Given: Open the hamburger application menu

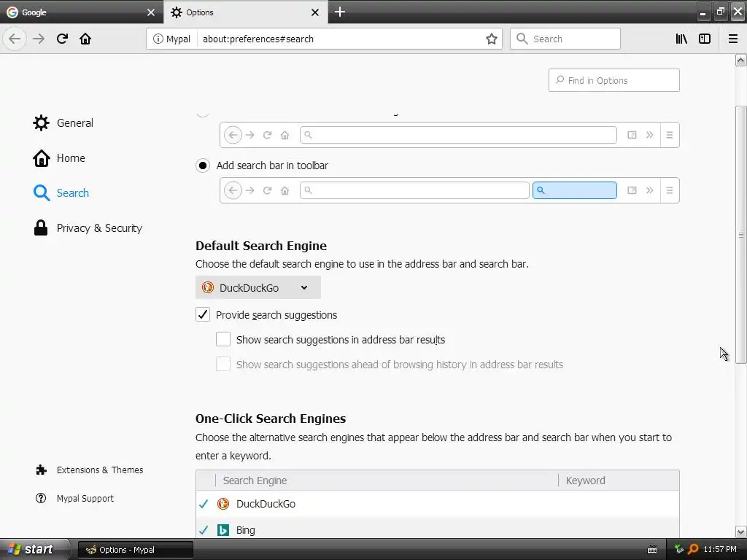Looking at the screenshot, I should [732, 39].
